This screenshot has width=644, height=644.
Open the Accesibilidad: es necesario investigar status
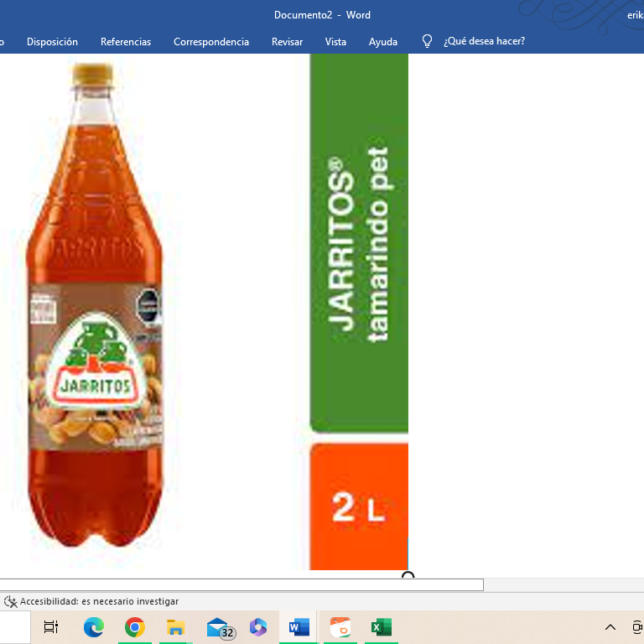[100, 601]
